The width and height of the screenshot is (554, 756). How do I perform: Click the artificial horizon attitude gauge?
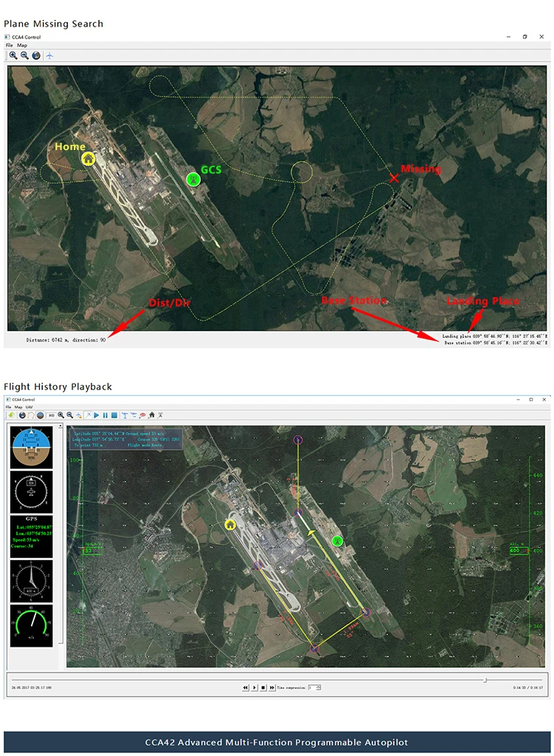pyautogui.click(x=31, y=446)
